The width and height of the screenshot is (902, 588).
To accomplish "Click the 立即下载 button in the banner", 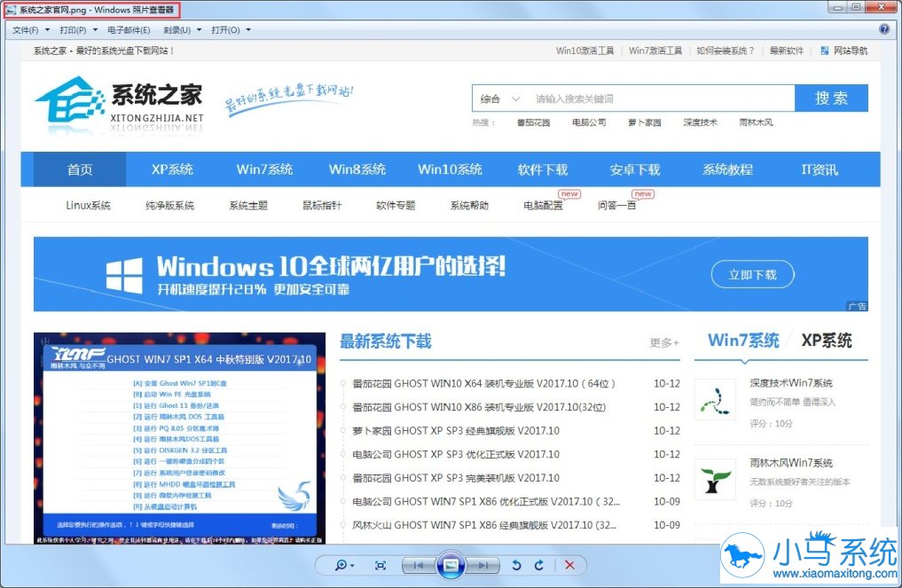I will coord(752,274).
